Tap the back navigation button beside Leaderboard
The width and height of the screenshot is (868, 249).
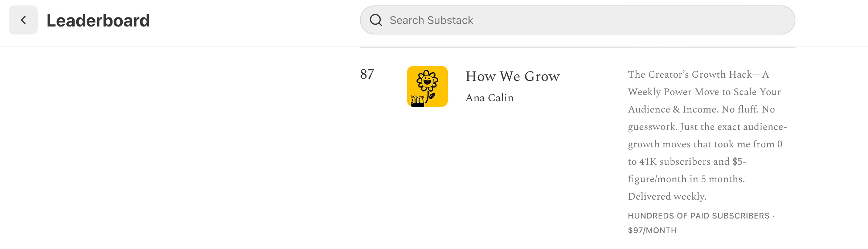tap(23, 20)
